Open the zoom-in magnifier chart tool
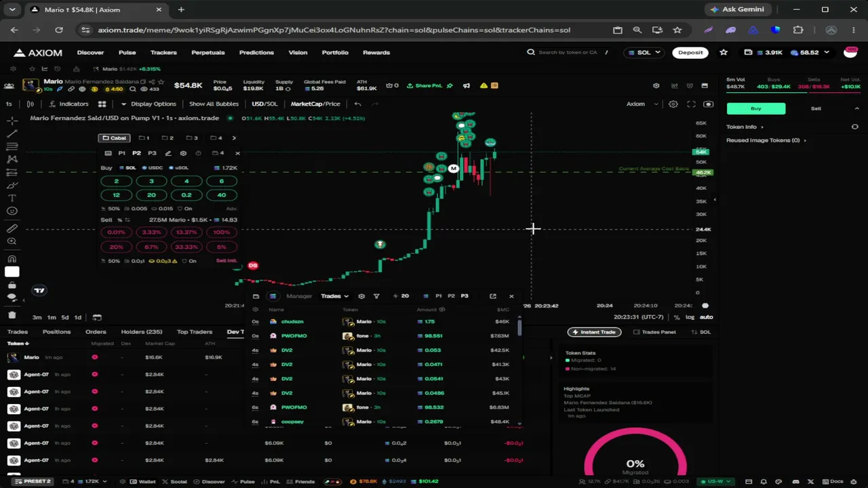This screenshot has width=868, height=488. pyautogui.click(x=12, y=241)
